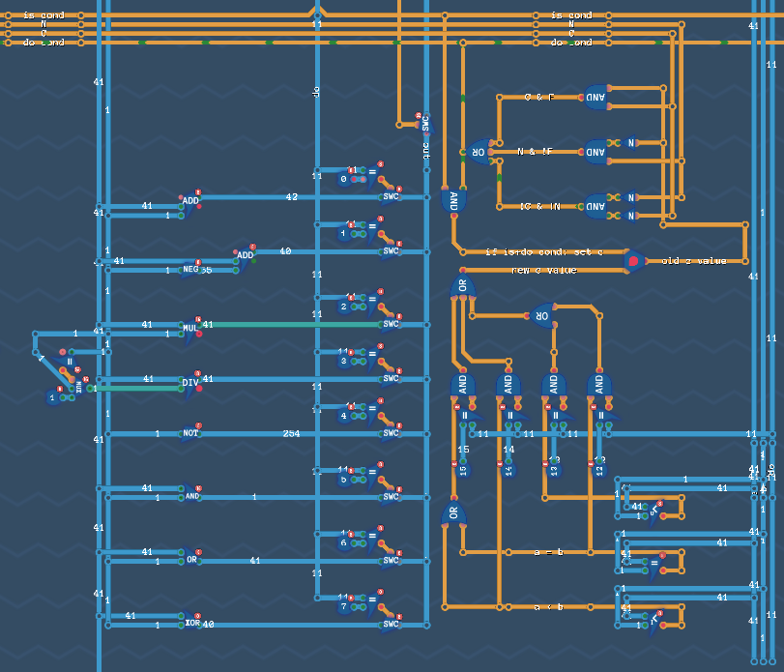Select the AND gate above constant 15
The width and height of the screenshot is (784, 672).
[462, 385]
